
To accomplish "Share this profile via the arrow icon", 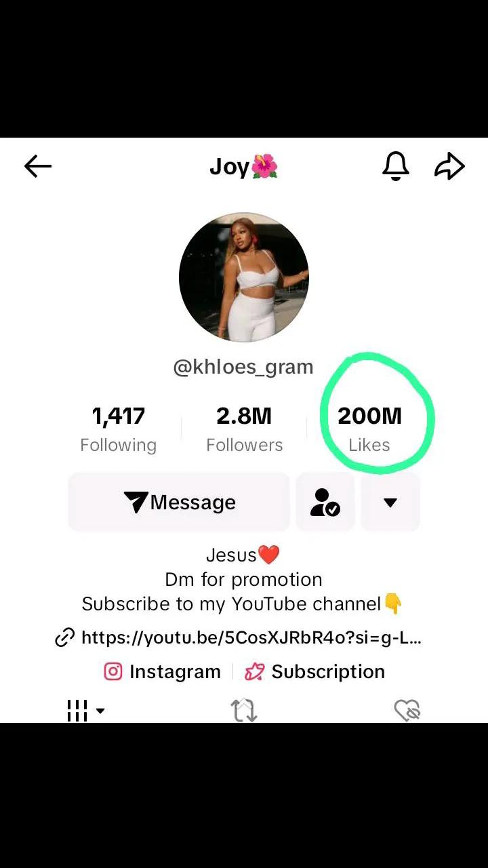I will pyautogui.click(x=449, y=166).
